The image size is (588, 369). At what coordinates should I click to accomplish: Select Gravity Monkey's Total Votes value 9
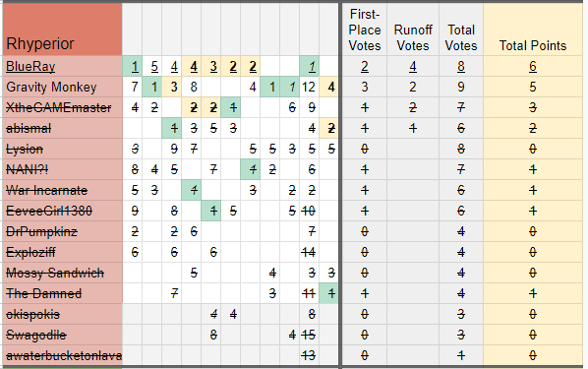[x=461, y=88]
